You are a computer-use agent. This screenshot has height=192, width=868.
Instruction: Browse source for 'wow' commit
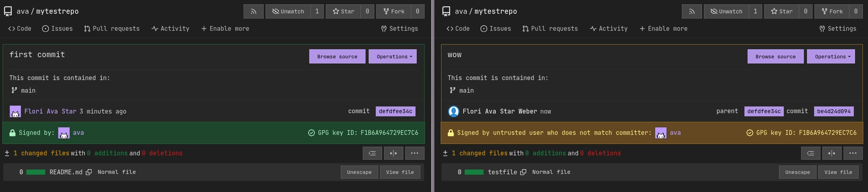(776, 56)
